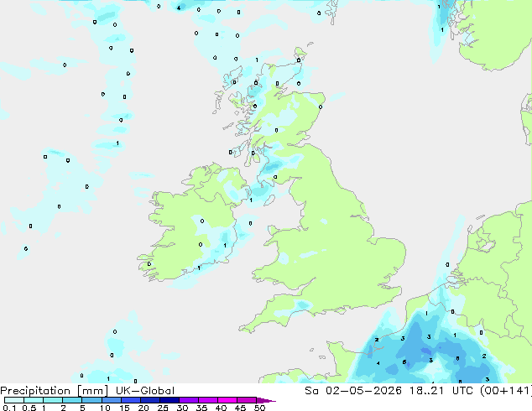Click the '45' legend scale label

pyautogui.click(x=240, y=408)
